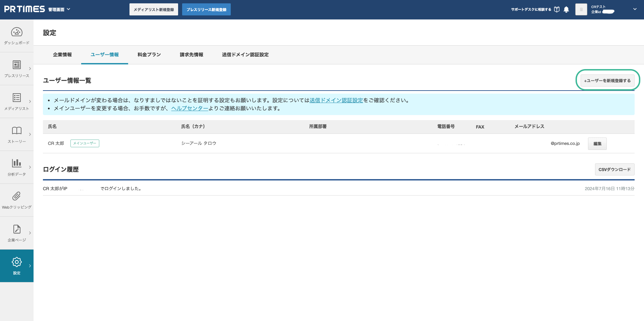Expand the Settings submenu arrow in sidebar
The width and height of the screenshot is (644, 321).
(x=30, y=266)
